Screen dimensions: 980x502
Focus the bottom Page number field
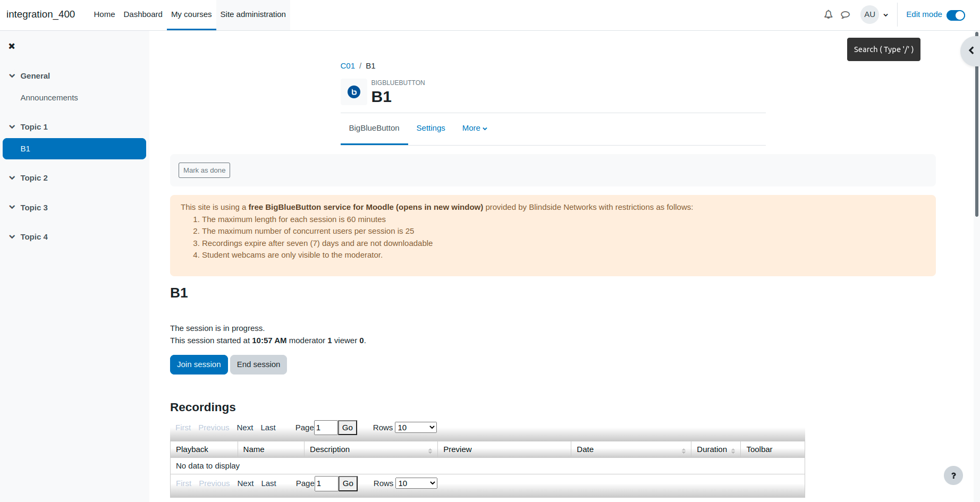coord(326,483)
